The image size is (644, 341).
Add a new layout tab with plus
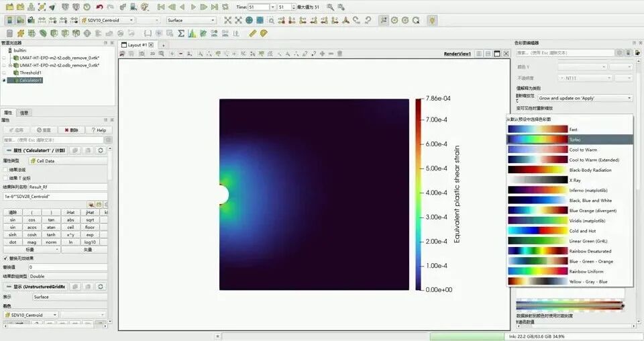pos(163,45)
